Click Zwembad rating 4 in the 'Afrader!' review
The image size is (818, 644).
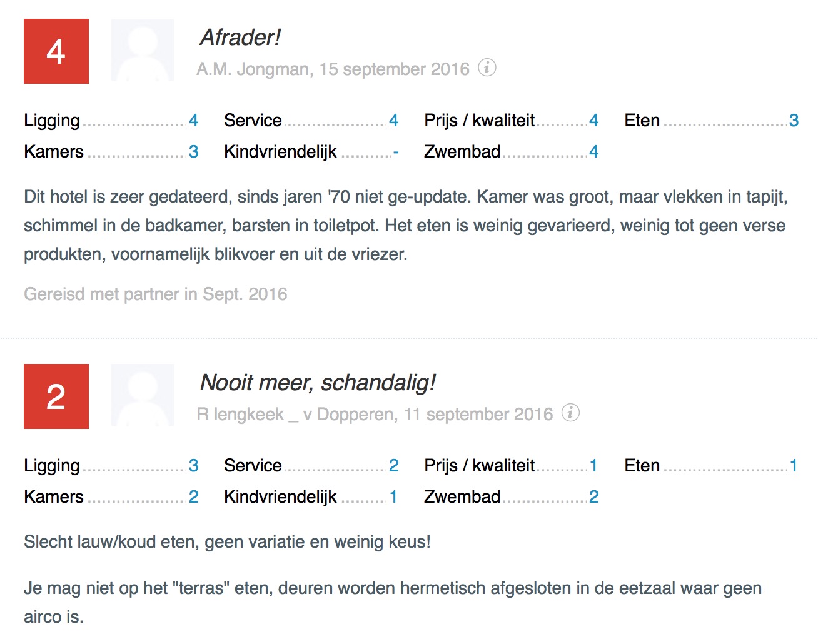click(x=593, y=151)
